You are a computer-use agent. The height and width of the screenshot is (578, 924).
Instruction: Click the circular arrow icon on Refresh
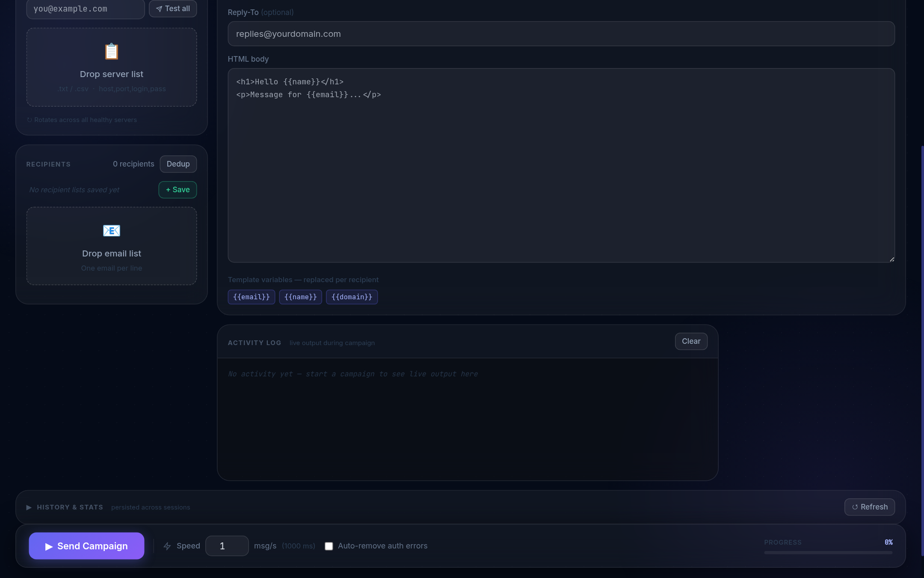point(855,507)
